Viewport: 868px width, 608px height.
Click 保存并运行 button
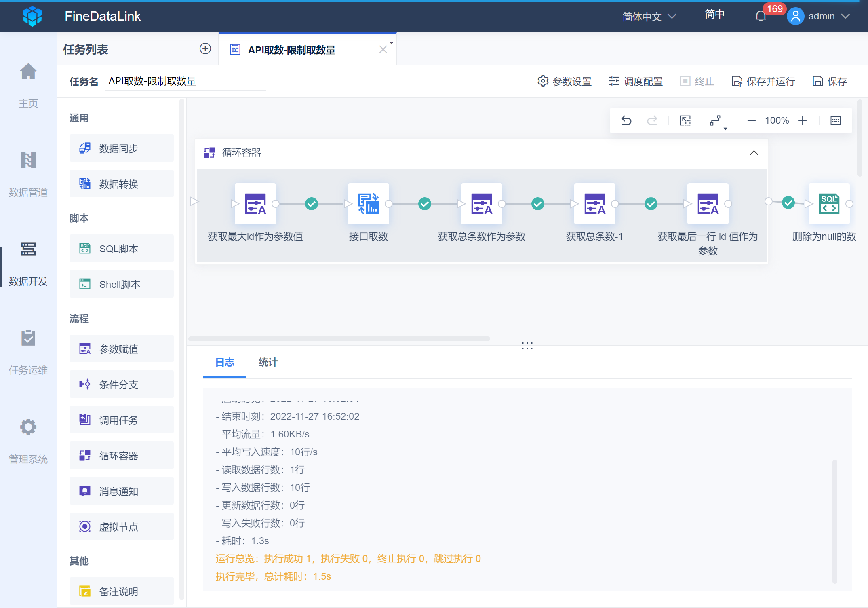tap(763, 82)
